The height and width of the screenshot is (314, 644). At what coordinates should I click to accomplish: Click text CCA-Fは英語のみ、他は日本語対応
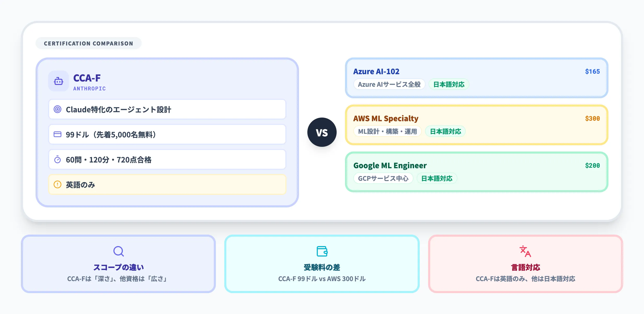click(x=526, y=279)
